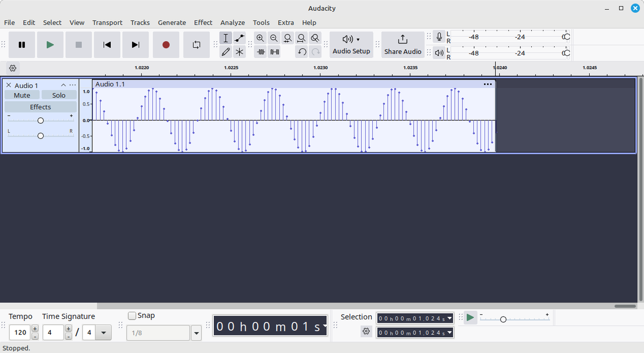Trim audio outside selection
The height and width of the screenshot is (353, 644).
click(x=261, y=51)
